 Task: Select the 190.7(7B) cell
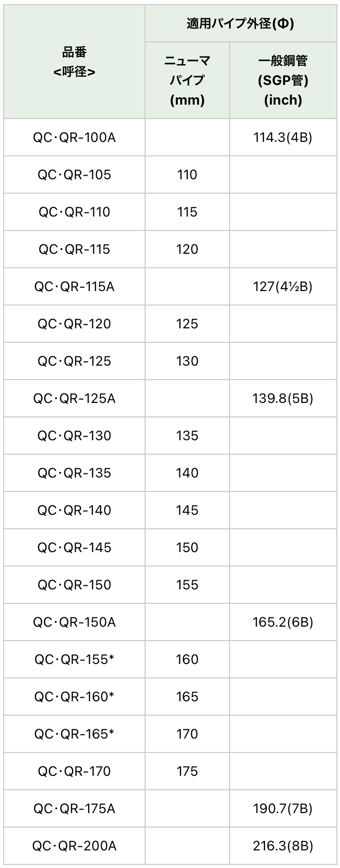282,809
